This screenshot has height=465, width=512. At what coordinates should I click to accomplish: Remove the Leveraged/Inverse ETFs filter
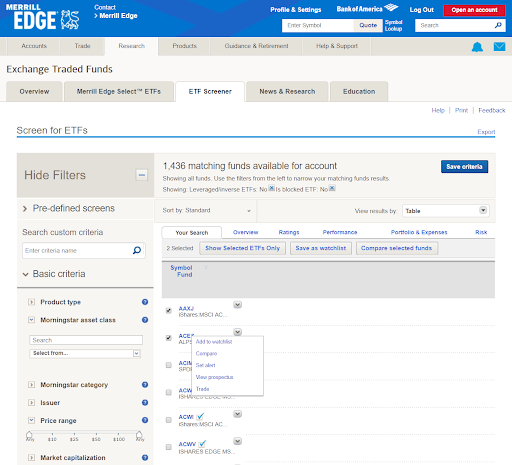(x=272, y=188)
